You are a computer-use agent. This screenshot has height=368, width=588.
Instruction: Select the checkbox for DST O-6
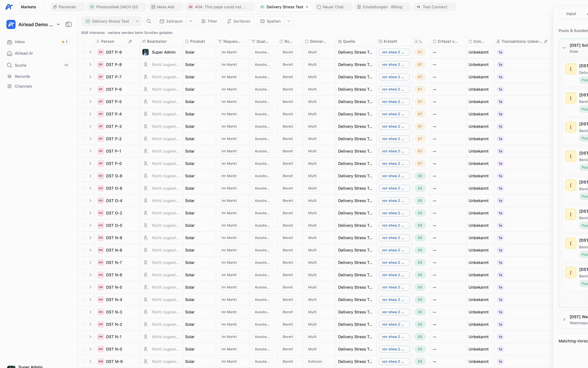click(x=84, y=188)
